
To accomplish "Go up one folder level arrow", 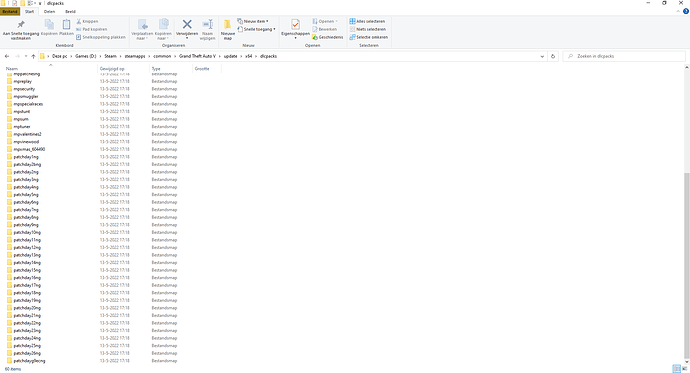I will tap(33, 56).
